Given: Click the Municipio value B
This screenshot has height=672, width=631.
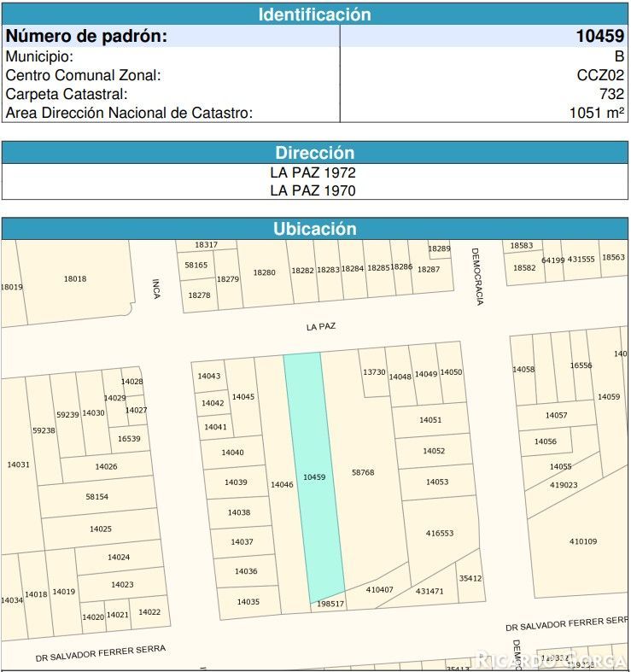Looking at the screenshot, I should click(619, 56).
